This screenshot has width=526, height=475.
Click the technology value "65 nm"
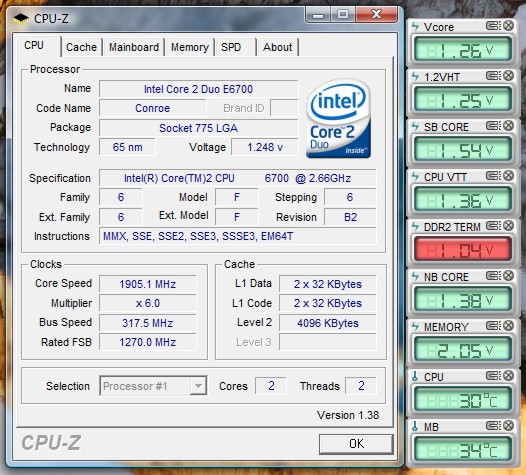point(127,147)
